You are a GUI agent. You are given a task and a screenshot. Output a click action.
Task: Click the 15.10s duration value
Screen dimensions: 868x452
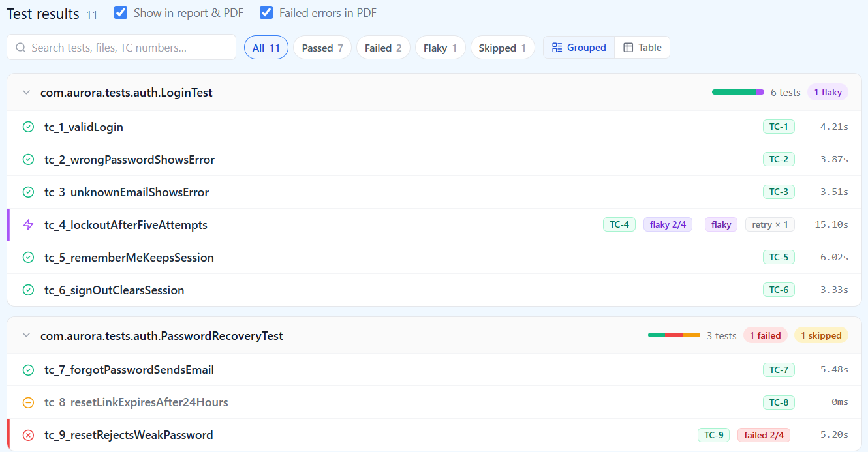coord(831,225)
